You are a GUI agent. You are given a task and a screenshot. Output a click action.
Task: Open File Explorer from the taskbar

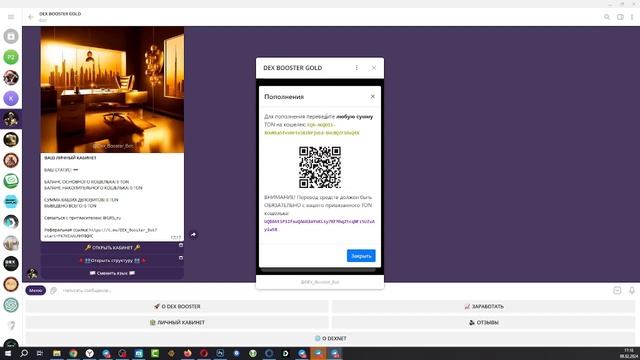pos(57,353)
